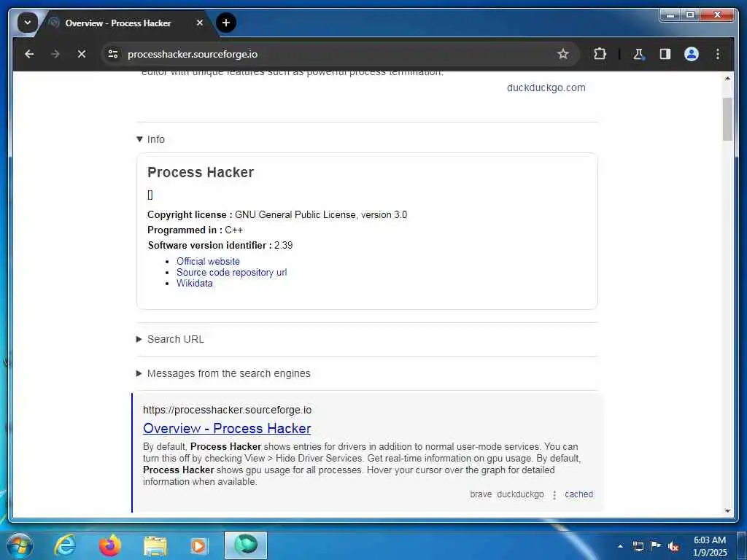Image resolution: width=747 pixels, height=560 pixels.
Task: Launch Internet Explorer from the taskbar
Action: click(65, 545)
